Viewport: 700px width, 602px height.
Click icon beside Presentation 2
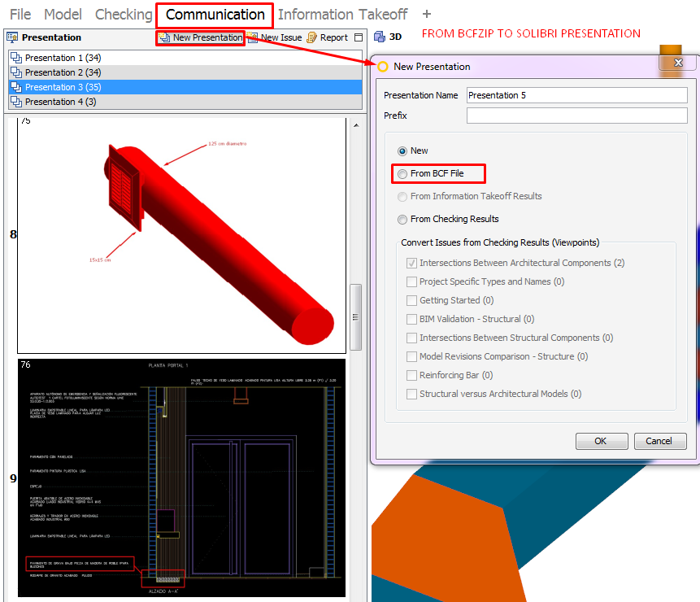tap(16, 72)
